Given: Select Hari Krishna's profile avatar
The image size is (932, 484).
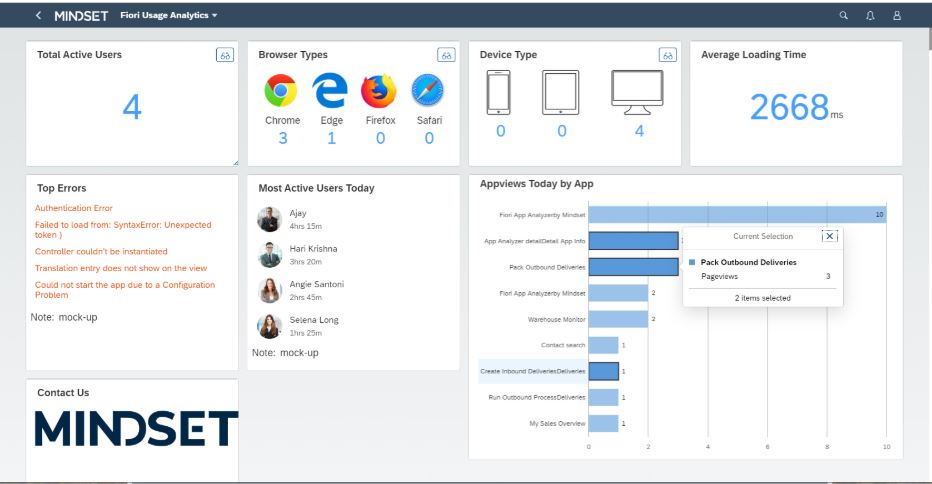Looking at the screenshot, I should (x=269, y=255).
